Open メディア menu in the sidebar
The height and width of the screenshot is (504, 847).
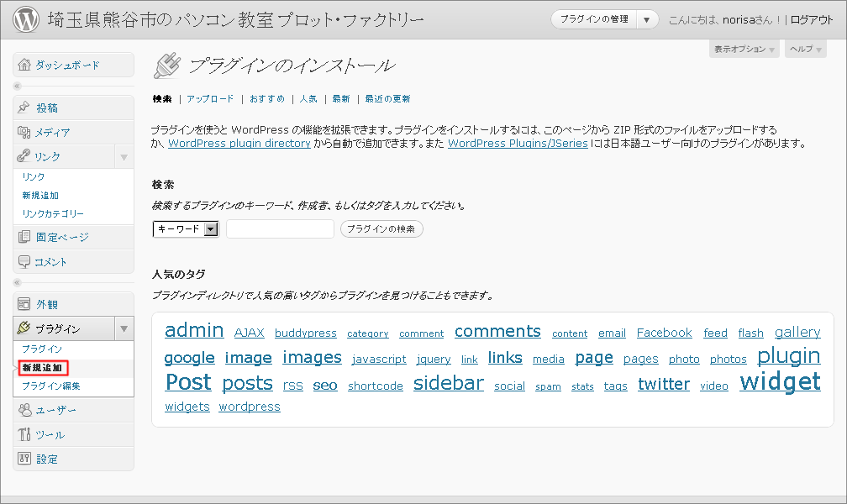click(52, 133)
